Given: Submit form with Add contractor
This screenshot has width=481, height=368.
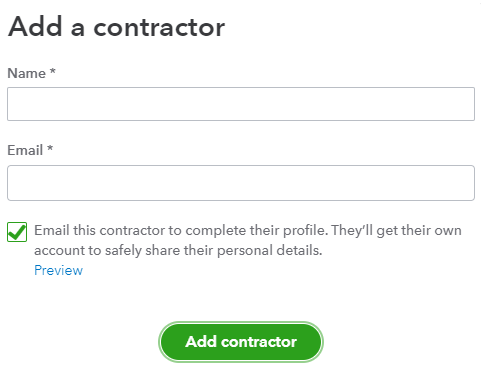Looking at the screenshot, I should click(241, 342).
